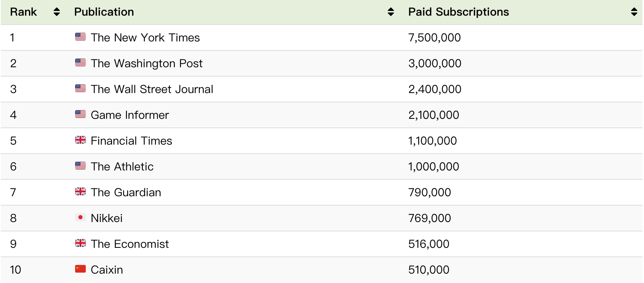
Task: Click the Paid Subscriptions header text
Action: pyautogui.click(x=459, y=12)
